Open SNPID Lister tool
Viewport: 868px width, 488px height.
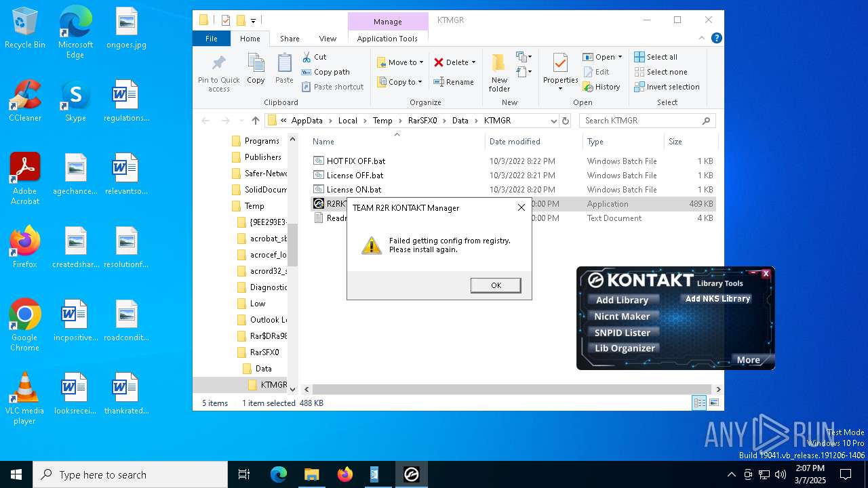coord(622,333)
